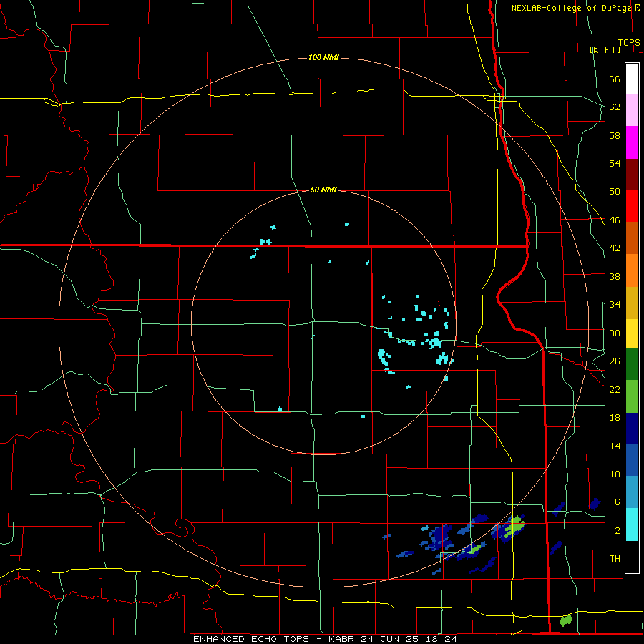Click the legend label 54
Viewport: 644px width, 644px height.
pos(615,163)
